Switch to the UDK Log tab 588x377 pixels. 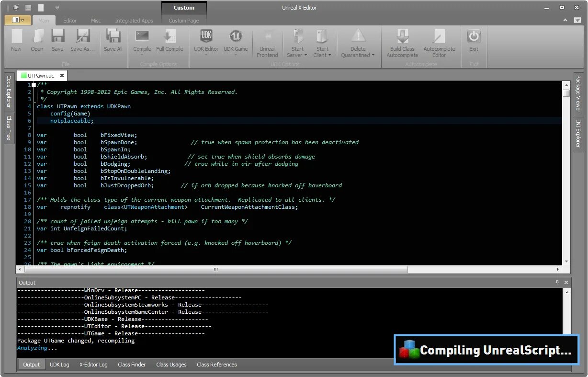[59, 365]
